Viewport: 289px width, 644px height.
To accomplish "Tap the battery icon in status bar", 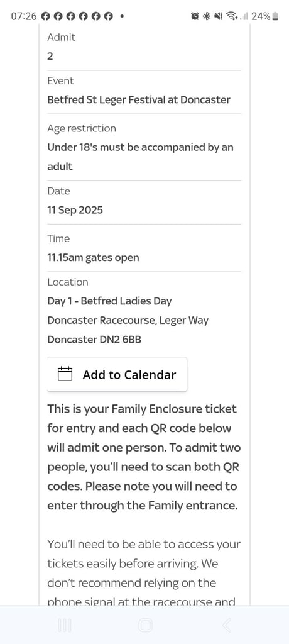I will click(x=275, y=16).
